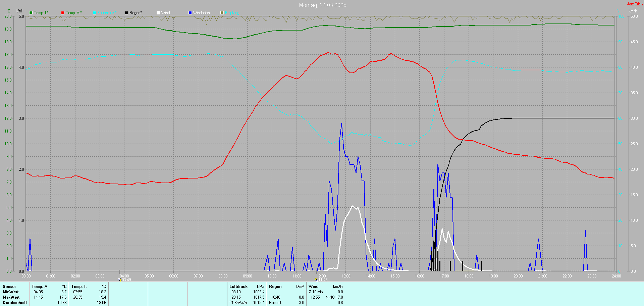644x306 pixels.
Task: Click the "Wind" column header in the table
Action: tap(314, 287)
